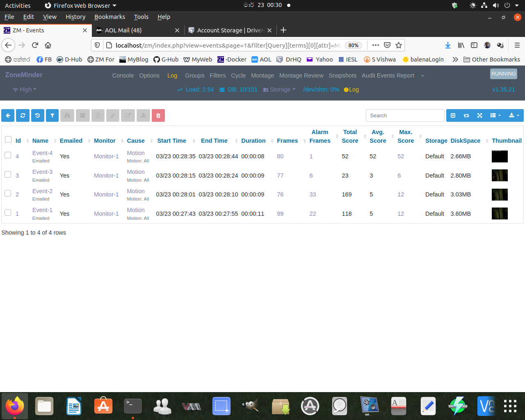This screenshot has height=420, width=525.
Task: Toggle table fullscreen icon
Action: pyautogui.click(x=479, y=116)
